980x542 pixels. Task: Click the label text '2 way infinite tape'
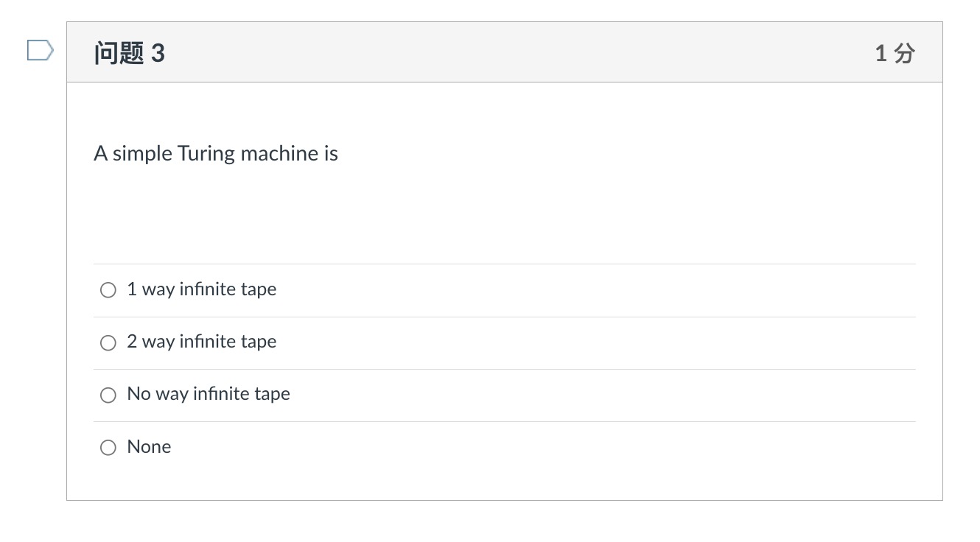(x=202, y=342)
